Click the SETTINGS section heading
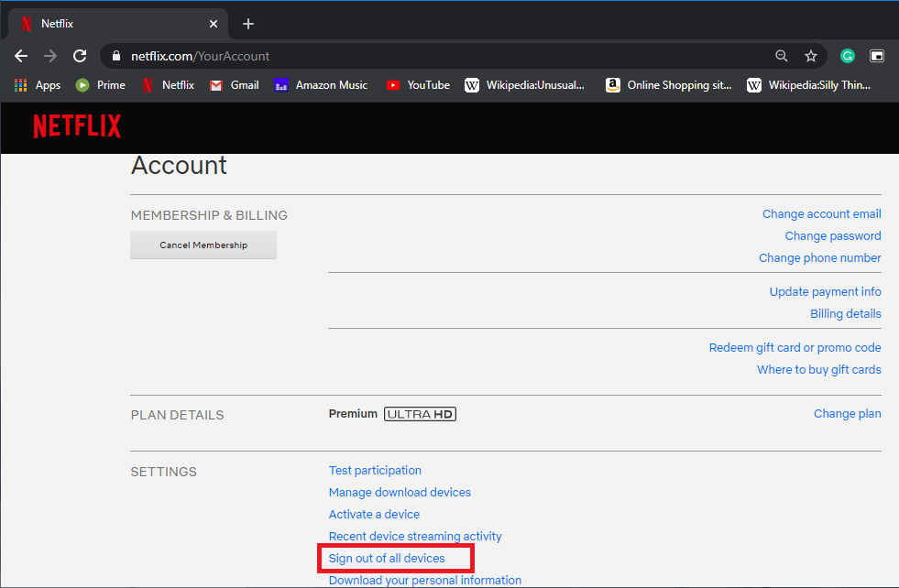Screen dimensions: 899x588 pos(163,472)
